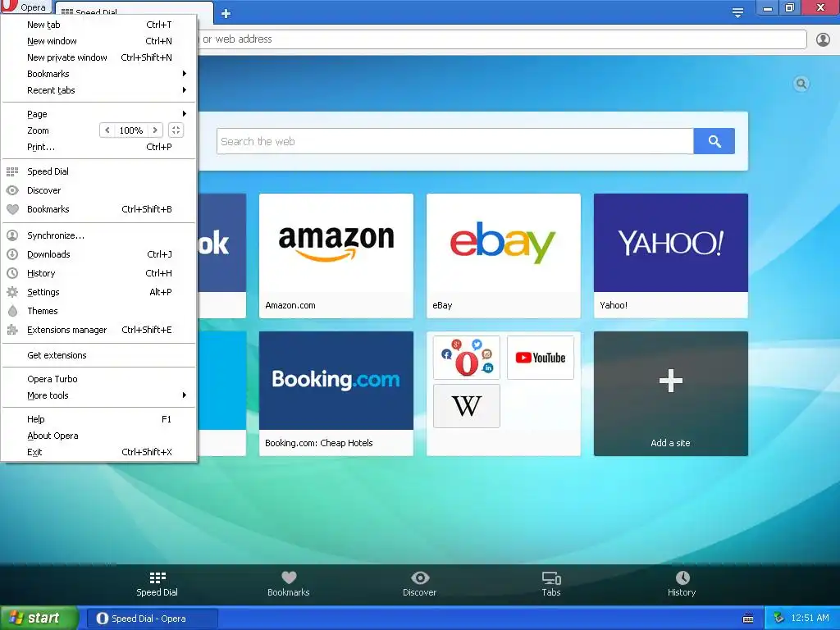The width and height of the screenshot is (840, 630).
Task: Select New tab menu item
Action: coord(99,25)
